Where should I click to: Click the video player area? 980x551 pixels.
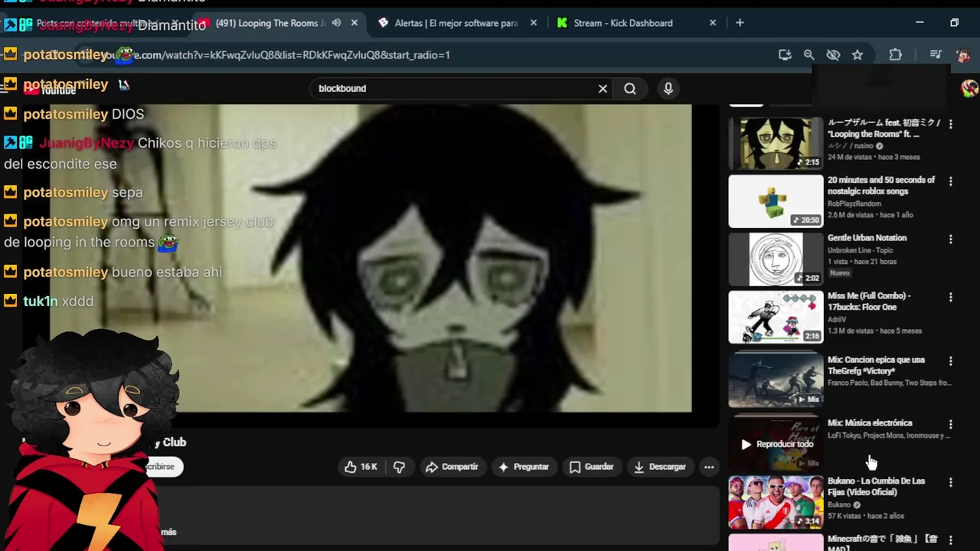371,258
